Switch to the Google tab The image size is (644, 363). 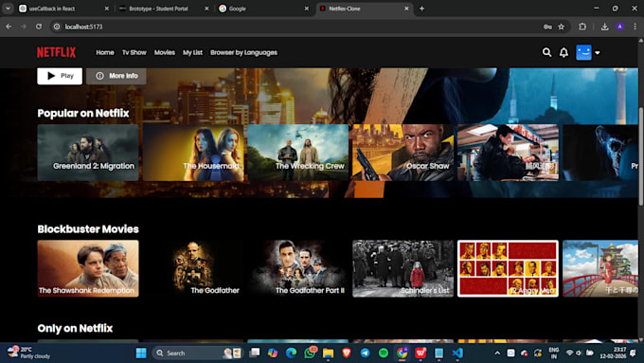(263, 9)
